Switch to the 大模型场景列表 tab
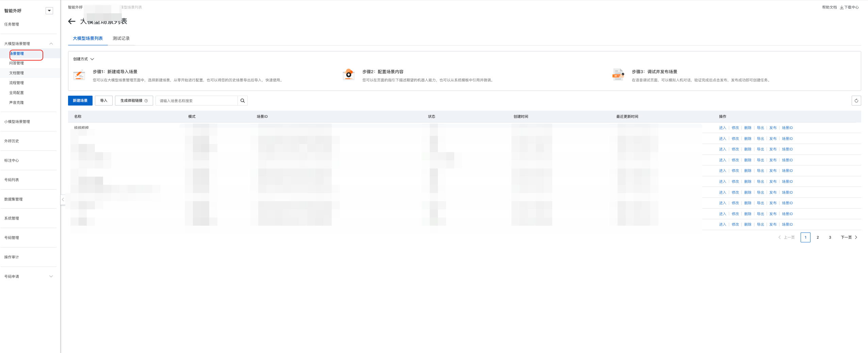 tap(88, 38)
